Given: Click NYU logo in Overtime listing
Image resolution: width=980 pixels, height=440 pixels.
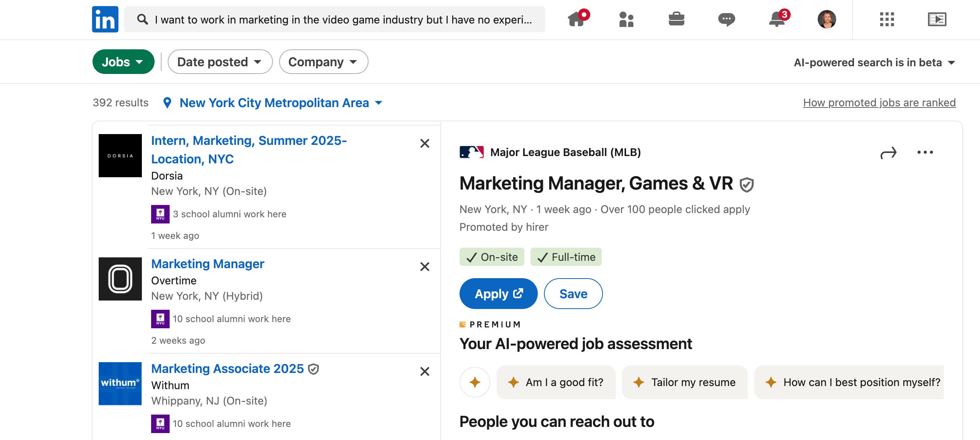Looking at the screenshot, I should point(160,319).
